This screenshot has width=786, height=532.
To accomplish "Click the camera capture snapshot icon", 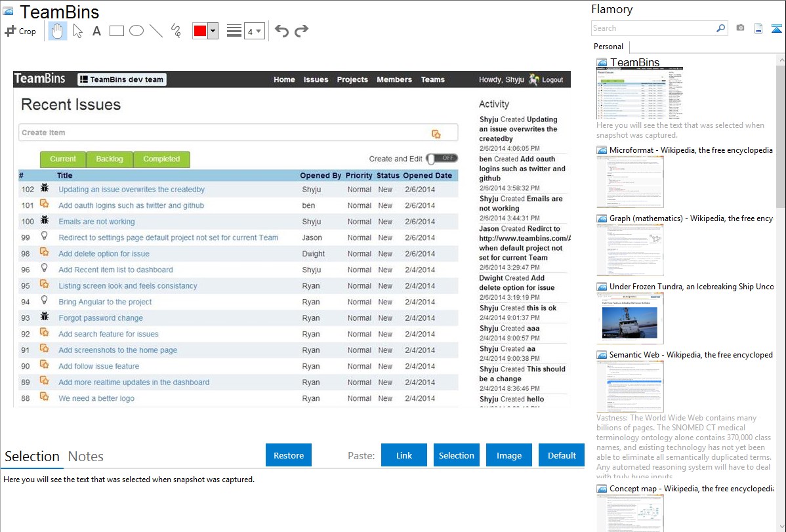I will click(x=740, y=28).
